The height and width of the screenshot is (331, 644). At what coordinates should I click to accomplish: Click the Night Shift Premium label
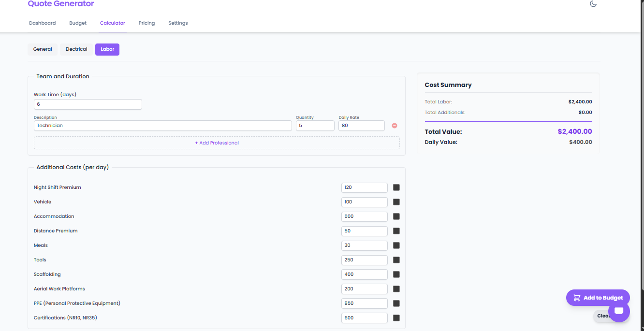[x=58, y=187]
